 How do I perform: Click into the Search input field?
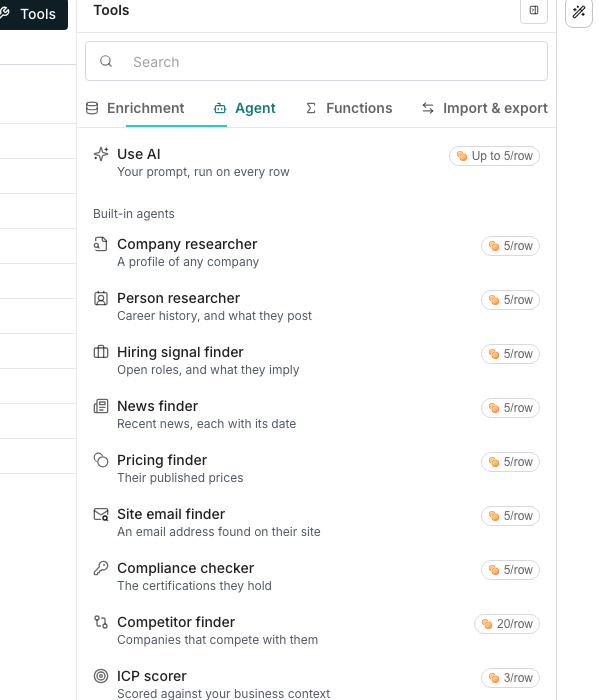point(316,61)
